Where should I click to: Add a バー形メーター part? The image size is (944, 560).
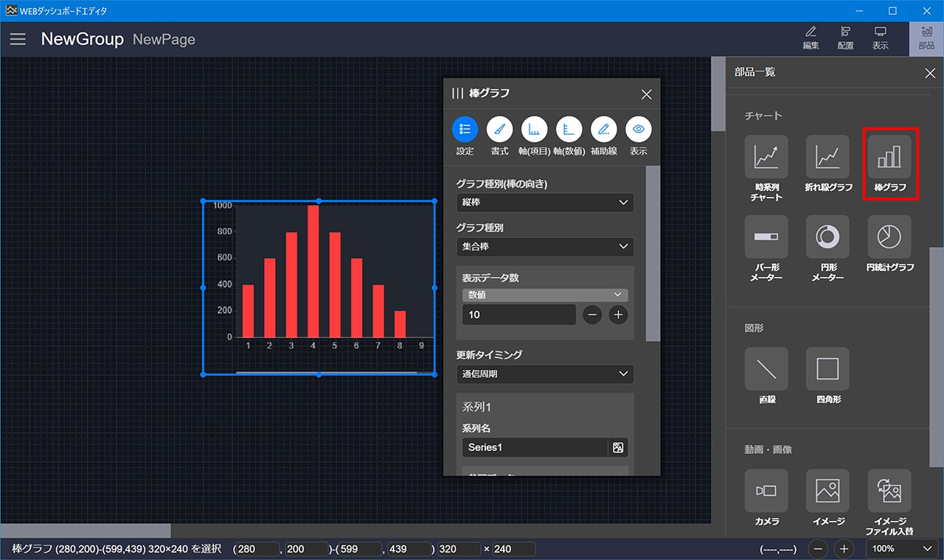pos(766,237)
